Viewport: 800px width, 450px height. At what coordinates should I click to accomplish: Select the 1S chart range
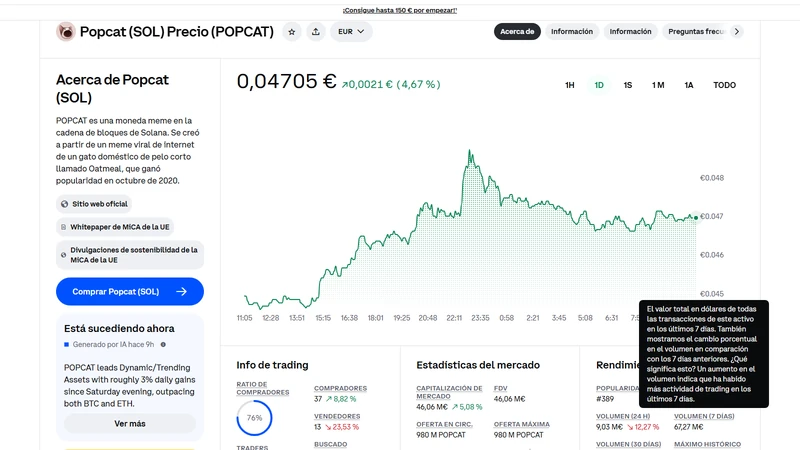[x=628, y=85]
